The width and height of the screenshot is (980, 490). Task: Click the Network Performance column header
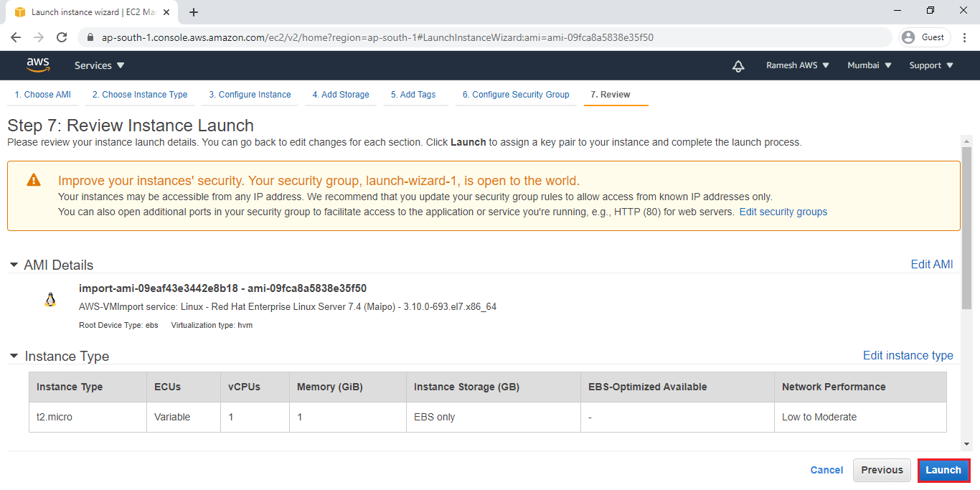point(860,387)
